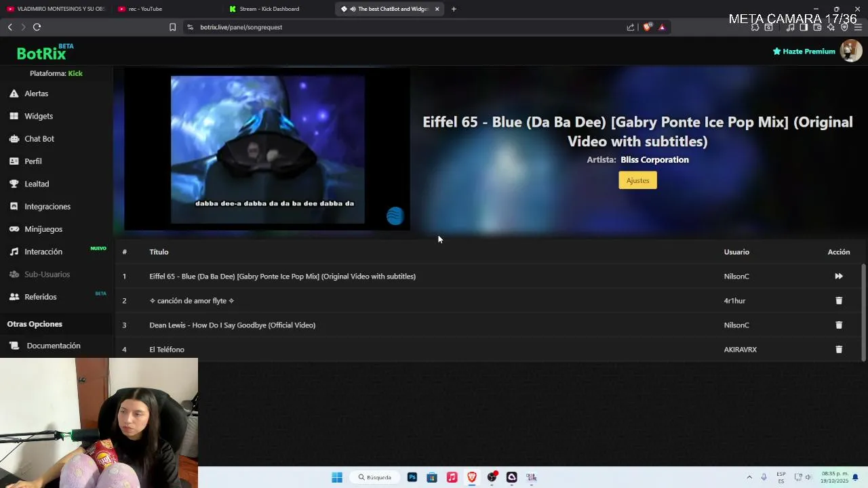Open the Windows Start menu

click(337, 477)
